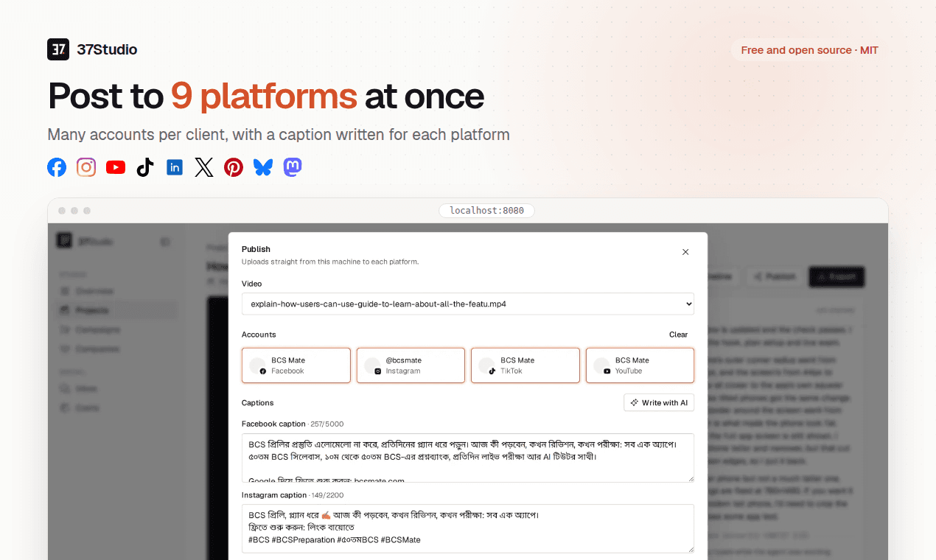Open the Mastodon platform icon

293,167
